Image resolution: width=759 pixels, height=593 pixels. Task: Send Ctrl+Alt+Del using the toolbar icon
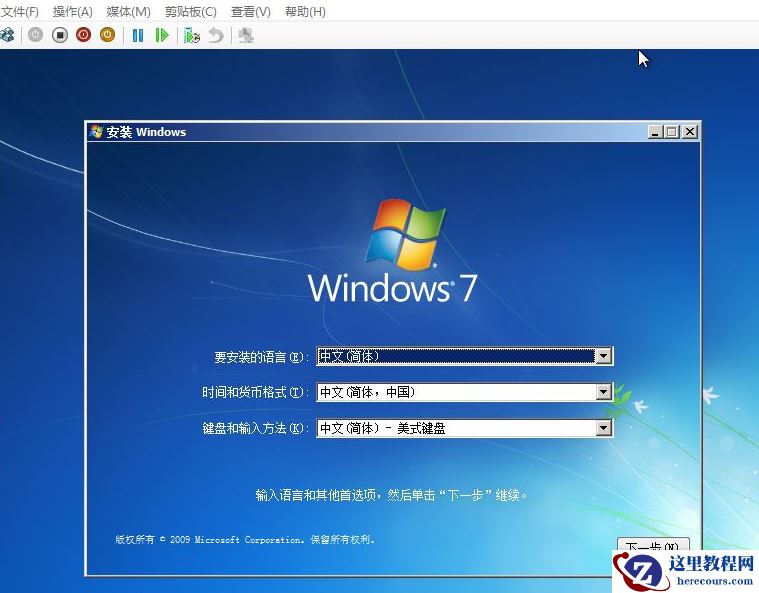click(7, 35)
